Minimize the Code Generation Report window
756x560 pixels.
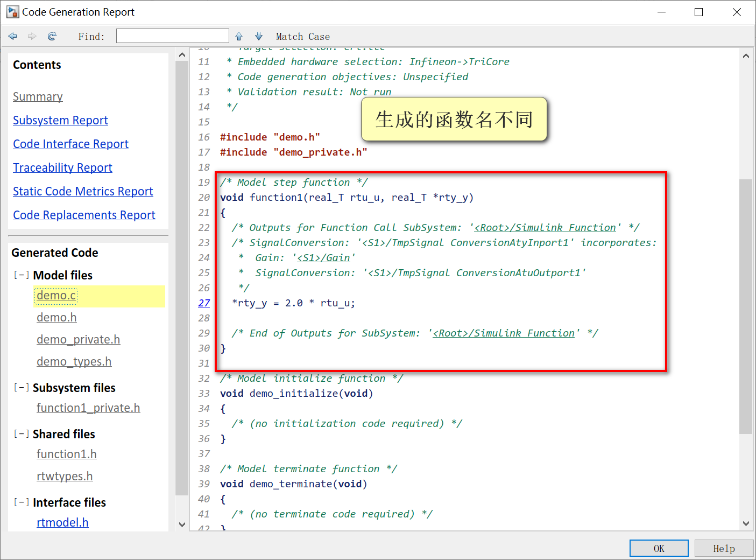tap(662, 12)
